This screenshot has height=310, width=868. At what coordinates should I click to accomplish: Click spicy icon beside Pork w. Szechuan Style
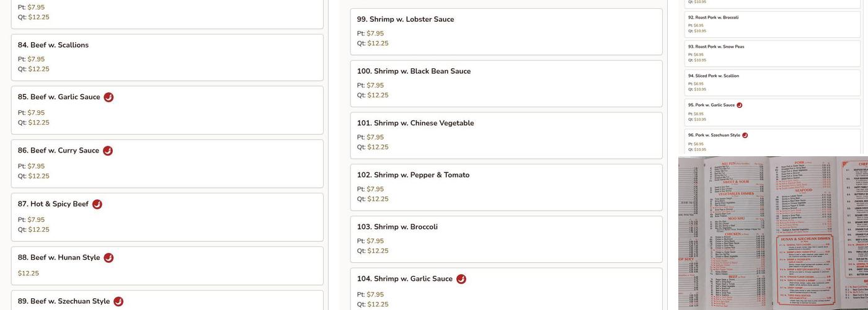point(745,135)
